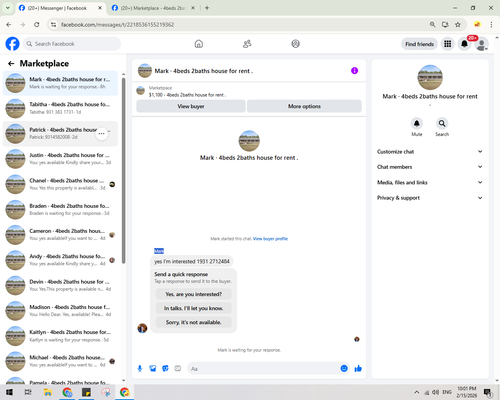Open the Windows notification center
The image size is (500, 400).
488,392
